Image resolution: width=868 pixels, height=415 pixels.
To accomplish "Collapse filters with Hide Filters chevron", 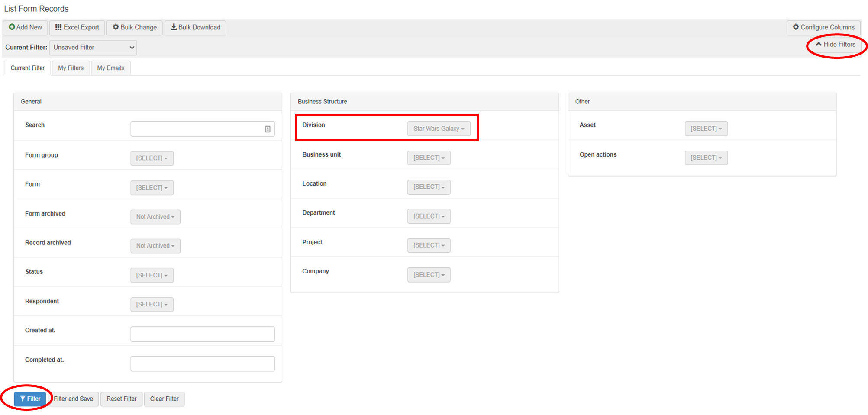I will [x=819, y=44].
